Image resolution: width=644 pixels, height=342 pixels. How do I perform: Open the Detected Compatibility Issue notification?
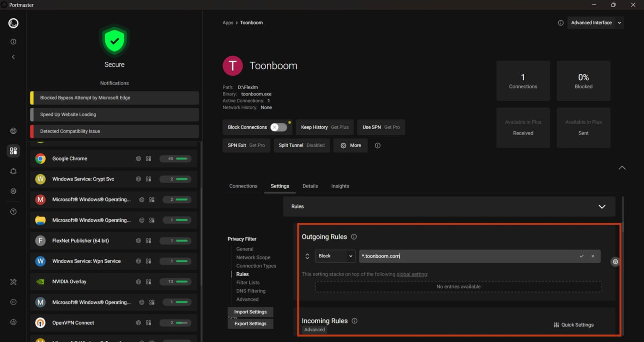(x=114, y=131)
